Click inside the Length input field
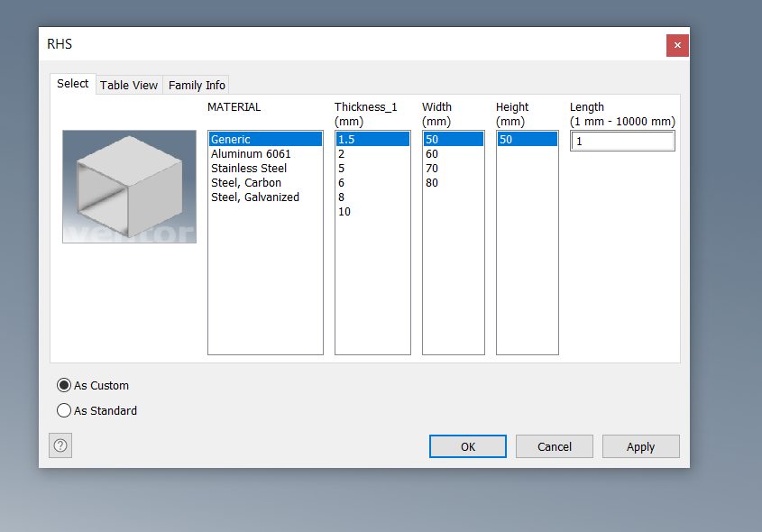This screenshot has height=532, width=762. click(x=622, y=141)
